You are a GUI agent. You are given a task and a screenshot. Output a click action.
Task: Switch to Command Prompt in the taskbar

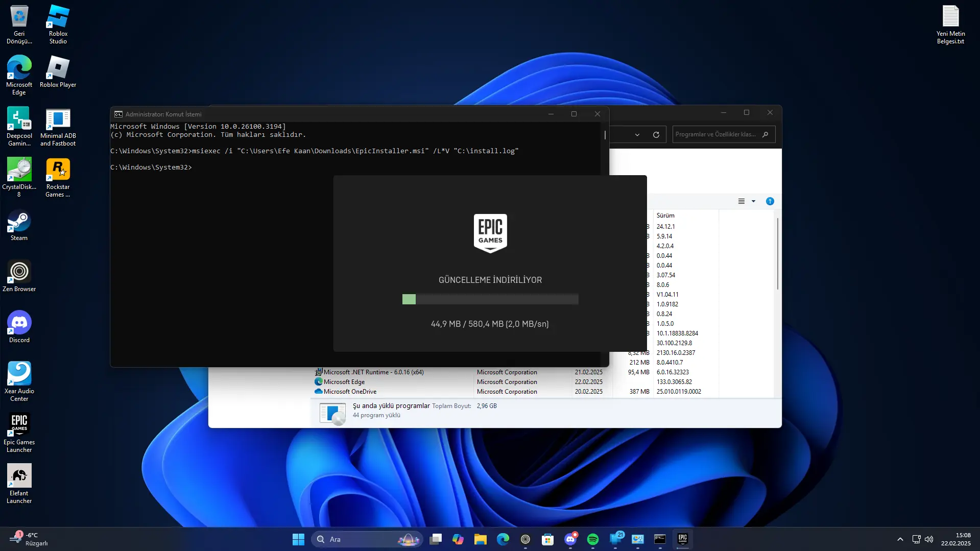click(x=660, y=539)
